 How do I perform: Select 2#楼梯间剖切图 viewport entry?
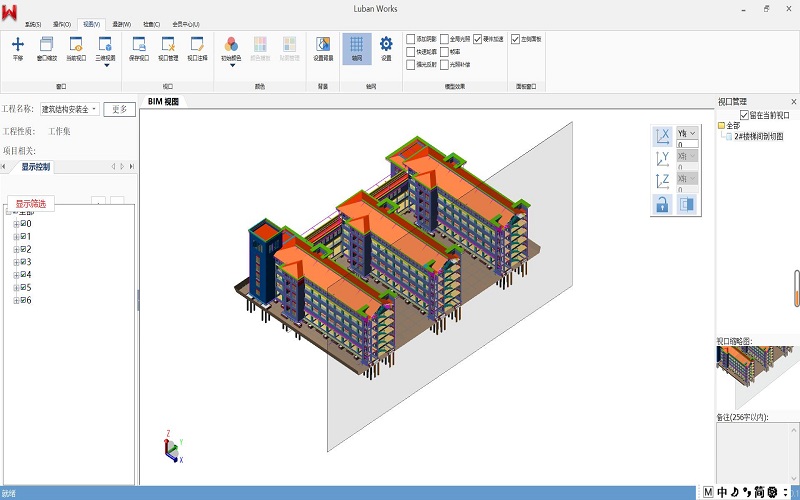(x=759, y=136)
